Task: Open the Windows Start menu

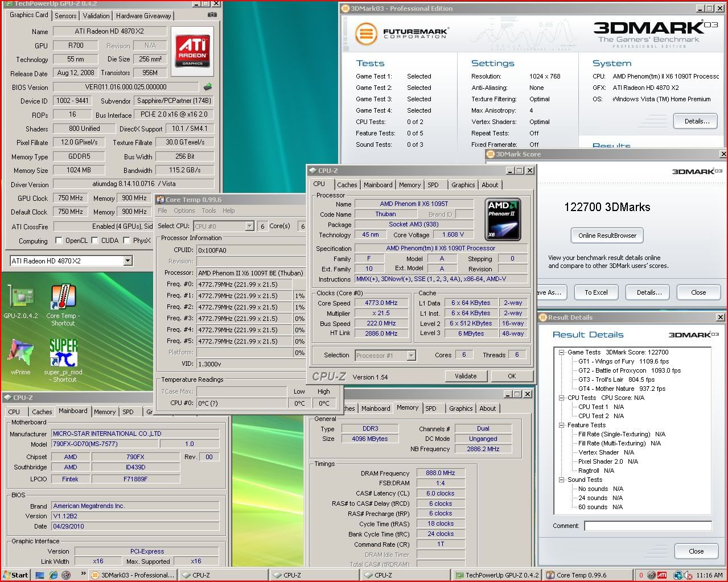Action: coord(16,575)
